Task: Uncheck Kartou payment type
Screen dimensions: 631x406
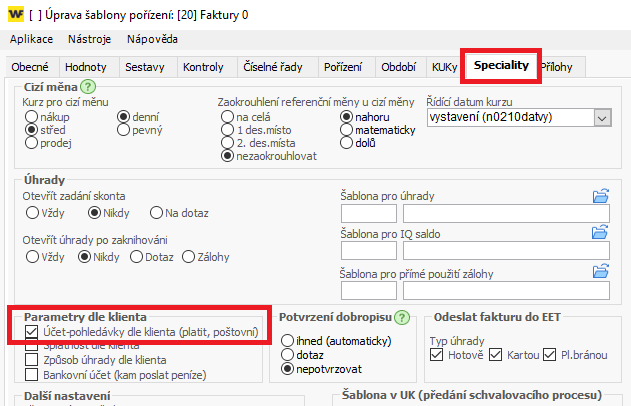Action: [x=496, y=355]
